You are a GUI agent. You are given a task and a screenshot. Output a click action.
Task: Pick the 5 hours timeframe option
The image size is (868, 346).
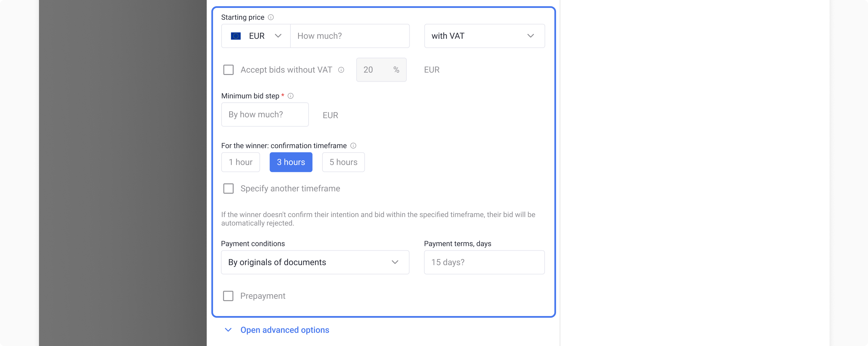(x=343, y=162)
